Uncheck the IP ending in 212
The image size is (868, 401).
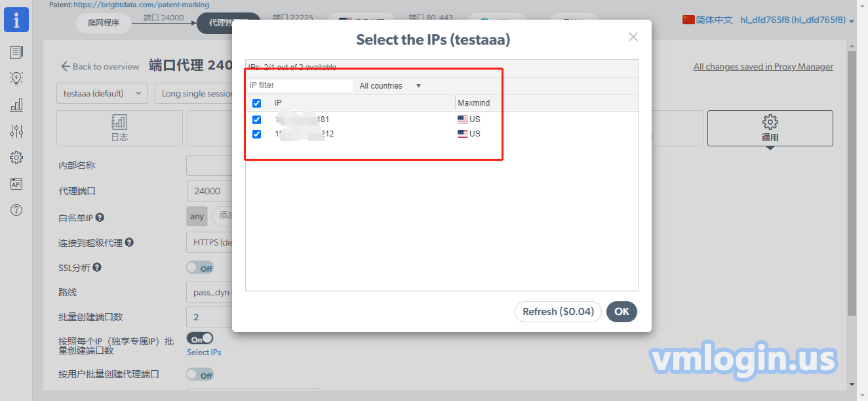pos(256,134)
